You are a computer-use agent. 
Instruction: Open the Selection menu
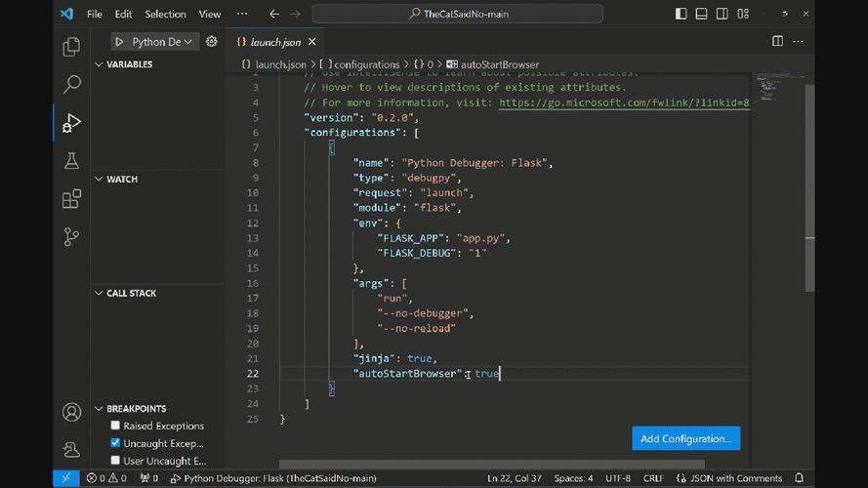tap(165, 14)
